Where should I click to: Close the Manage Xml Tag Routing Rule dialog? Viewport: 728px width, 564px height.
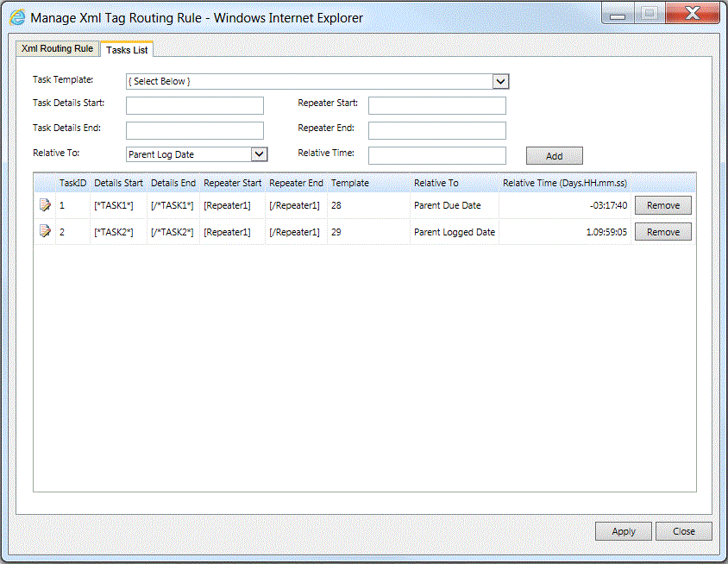point(683,531)
